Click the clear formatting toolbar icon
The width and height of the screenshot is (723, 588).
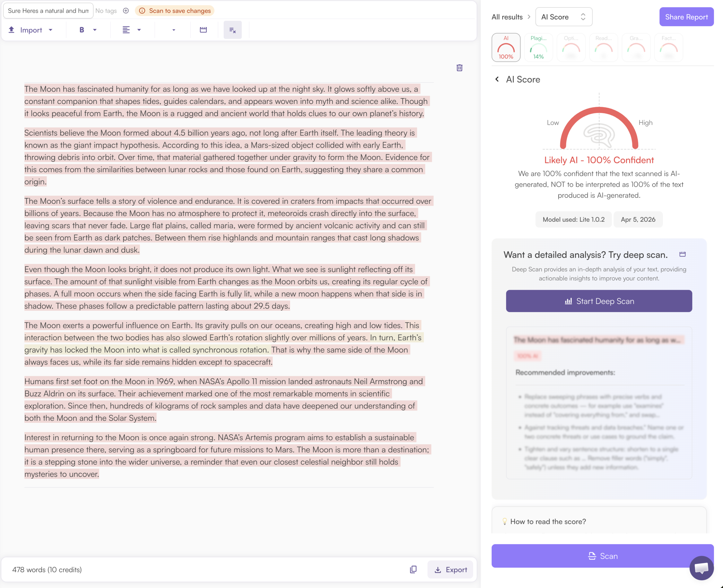click(232, 30)
